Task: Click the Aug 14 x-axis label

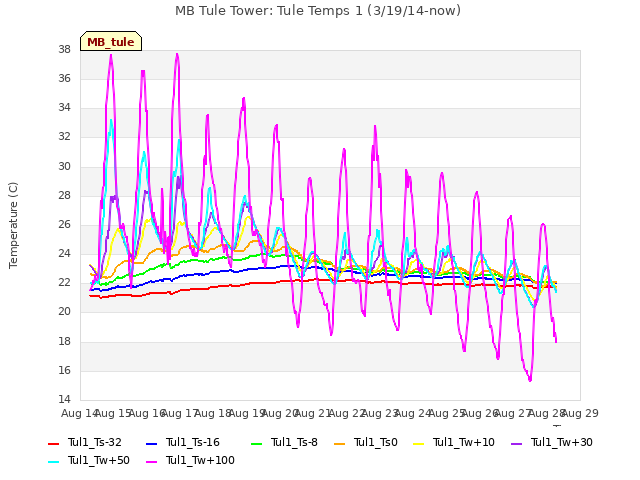Action: 80,413
